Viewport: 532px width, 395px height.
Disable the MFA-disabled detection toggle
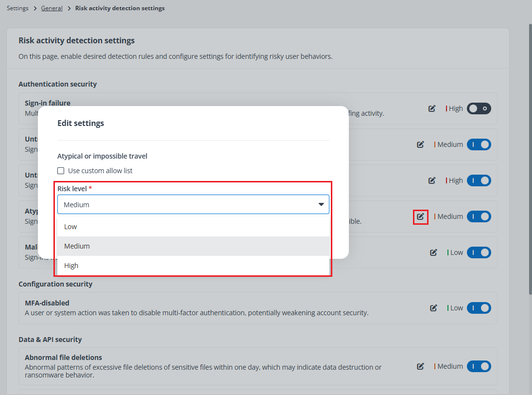(479, 307)
